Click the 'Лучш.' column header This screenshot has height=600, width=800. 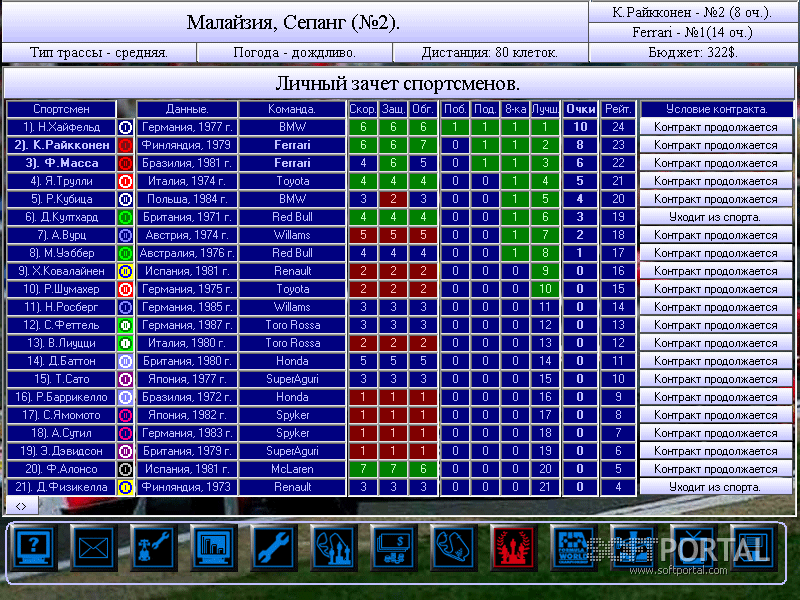point(545,109)
